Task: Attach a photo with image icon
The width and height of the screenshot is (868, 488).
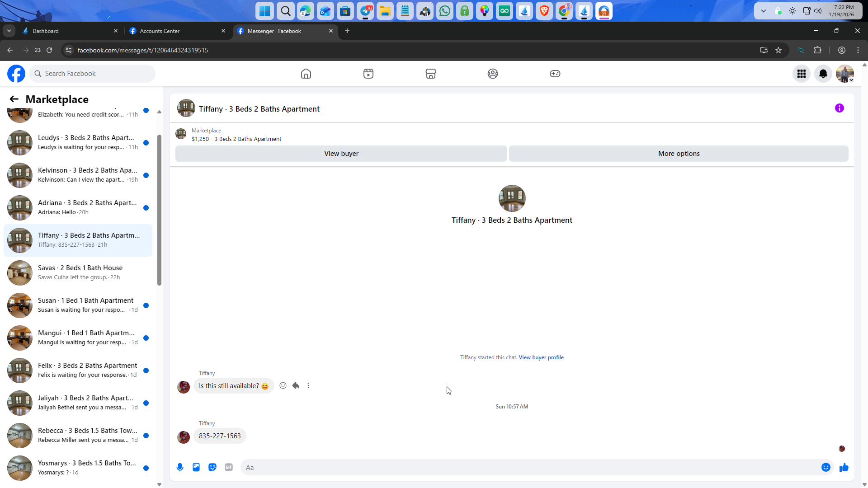Action: click(196, 467)
